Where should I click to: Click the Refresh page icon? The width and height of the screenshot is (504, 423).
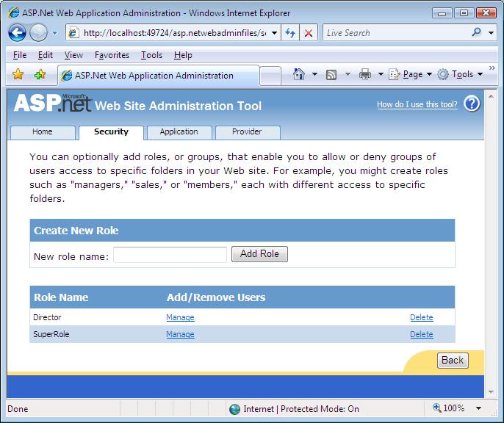[290, 32]
